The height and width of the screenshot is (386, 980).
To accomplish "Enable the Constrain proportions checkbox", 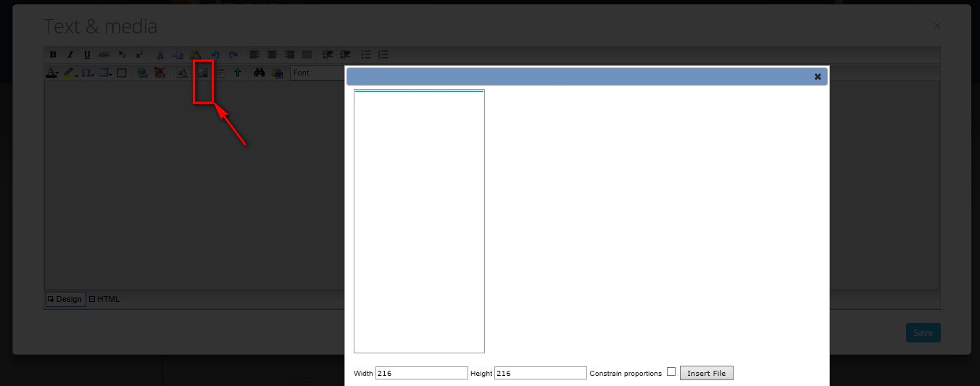I will pyautogui.click(x=670, y=371).
